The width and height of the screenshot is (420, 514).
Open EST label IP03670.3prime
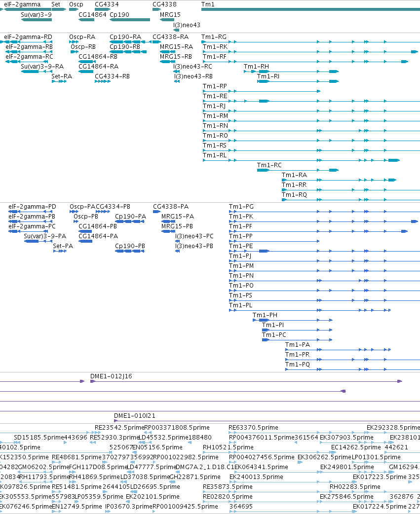[128, 506]
